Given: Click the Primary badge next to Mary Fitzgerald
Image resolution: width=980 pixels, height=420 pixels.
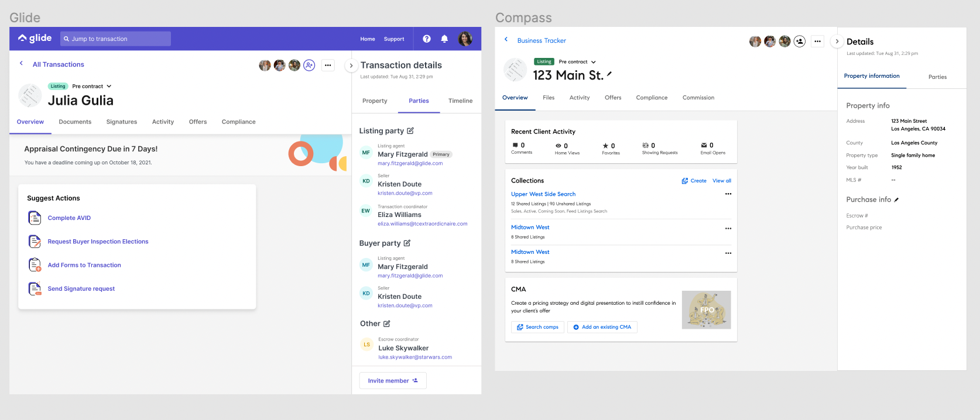Looking at the screenshot, I should coord(441,154).
